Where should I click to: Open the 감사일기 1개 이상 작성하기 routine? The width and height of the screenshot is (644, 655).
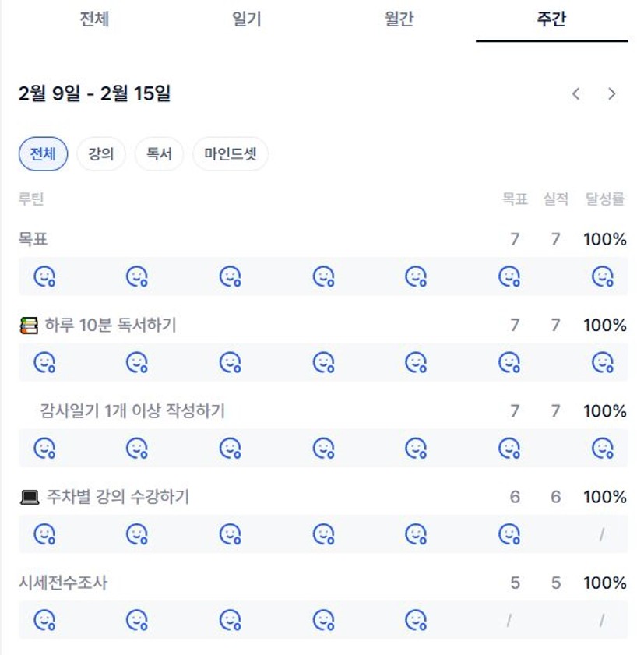click(132, 411)
